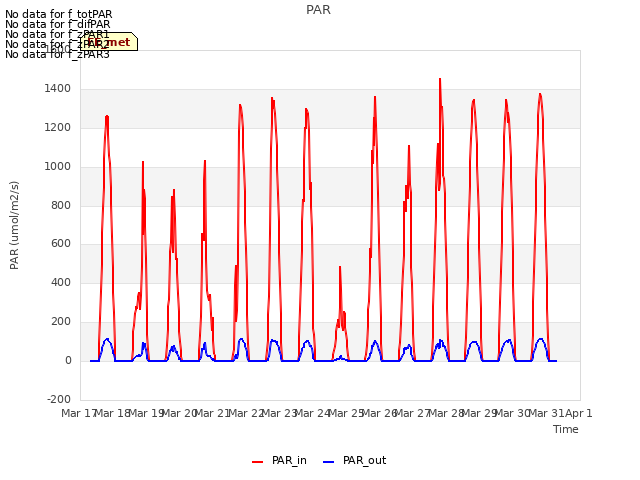Click the tallest red PAR_in peak near 1450
The width and height of the screenshot is (640, 480).
click(440, 80)
